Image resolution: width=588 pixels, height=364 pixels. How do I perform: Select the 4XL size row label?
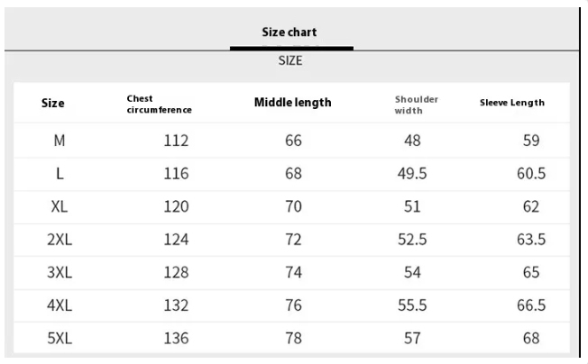click(59, 305)
